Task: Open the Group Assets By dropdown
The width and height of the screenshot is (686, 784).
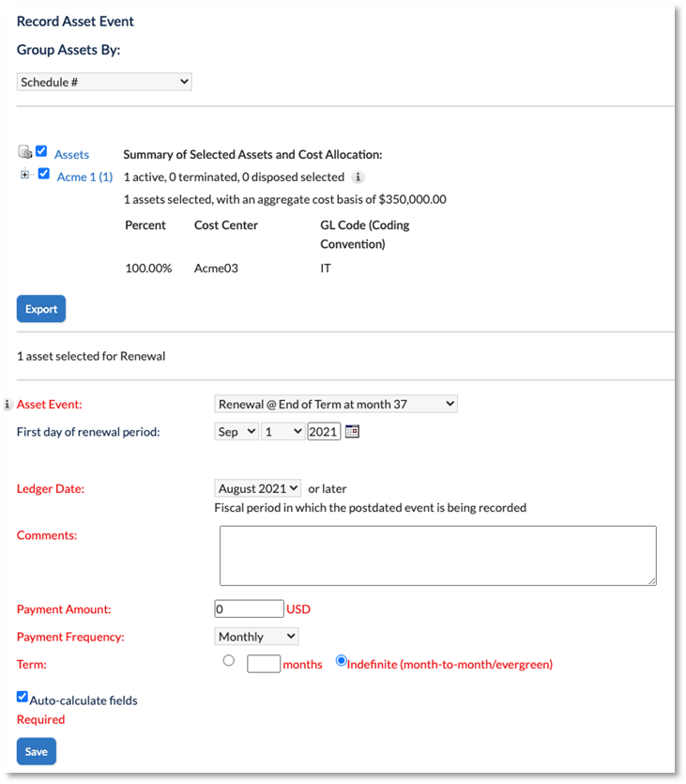Action: tap(104, 82)
